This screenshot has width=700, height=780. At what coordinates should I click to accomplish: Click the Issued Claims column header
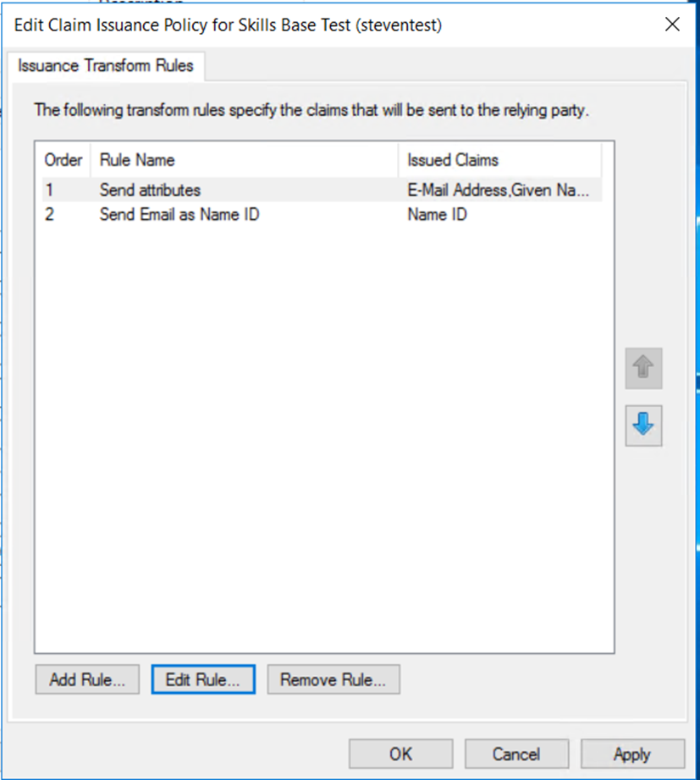452,160
